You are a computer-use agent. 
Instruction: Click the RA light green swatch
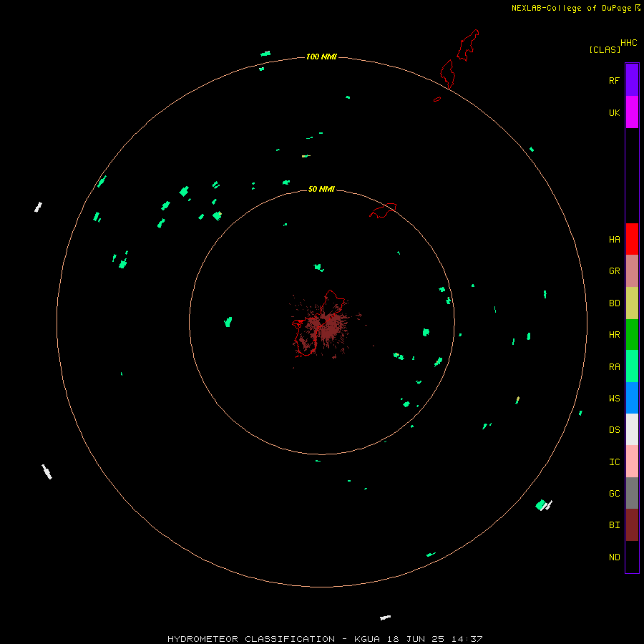point(632,366)
